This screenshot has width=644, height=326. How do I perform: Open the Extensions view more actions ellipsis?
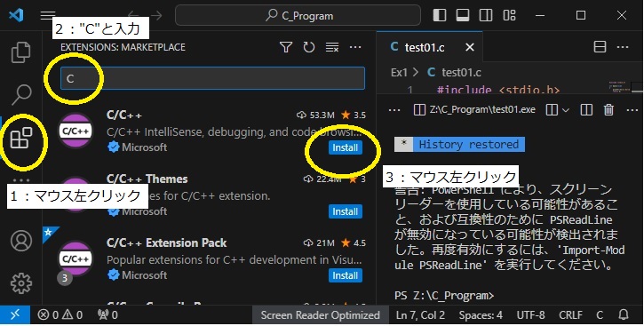355,47
